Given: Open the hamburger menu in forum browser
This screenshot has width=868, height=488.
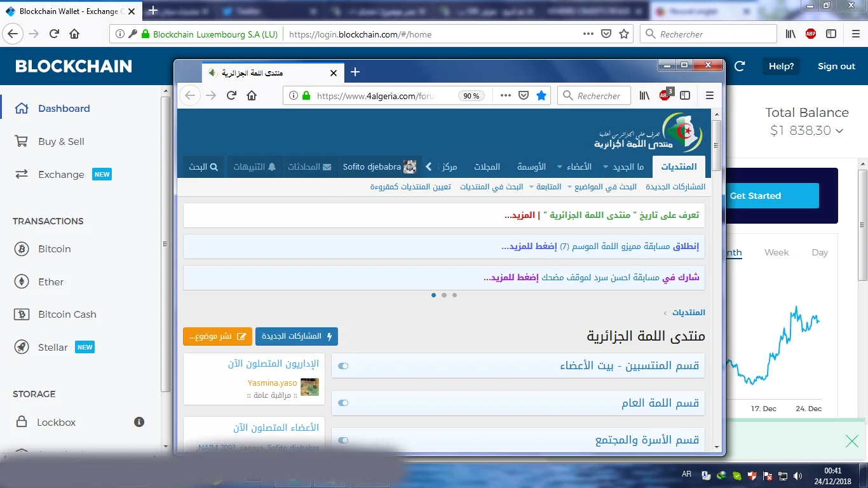Looking at the screenshot, I should click(x=710, y=95).
